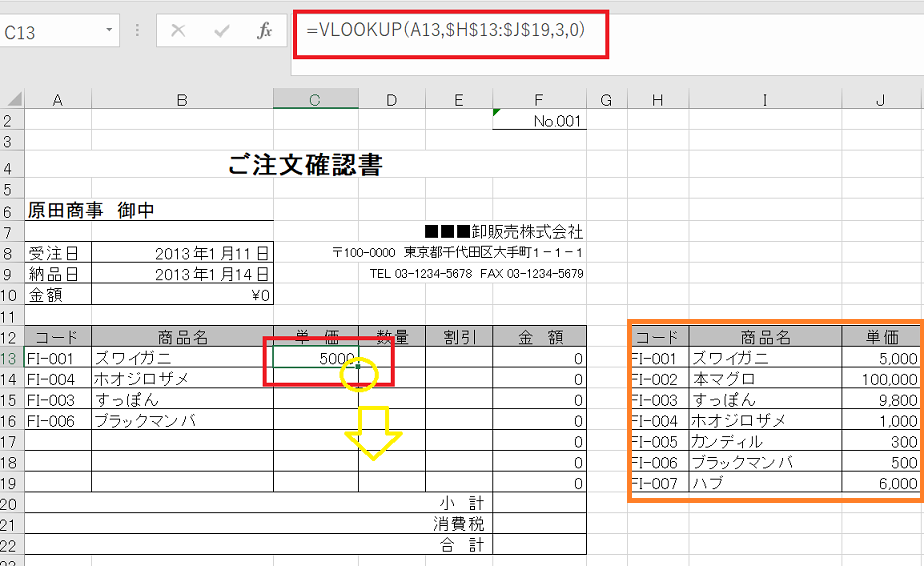Viewport: 924px width, 566px height.
Task: Select column B header
Action: click(x=182, y=100)
